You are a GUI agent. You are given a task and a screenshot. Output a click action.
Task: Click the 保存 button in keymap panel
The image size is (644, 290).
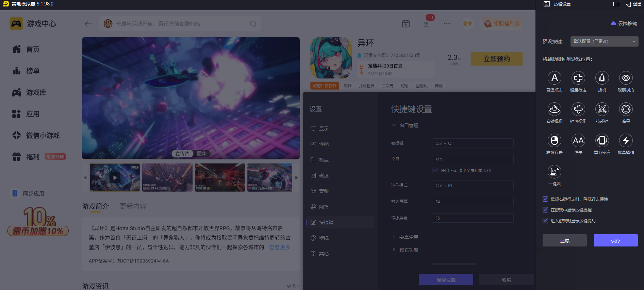[x=616, y=240]
